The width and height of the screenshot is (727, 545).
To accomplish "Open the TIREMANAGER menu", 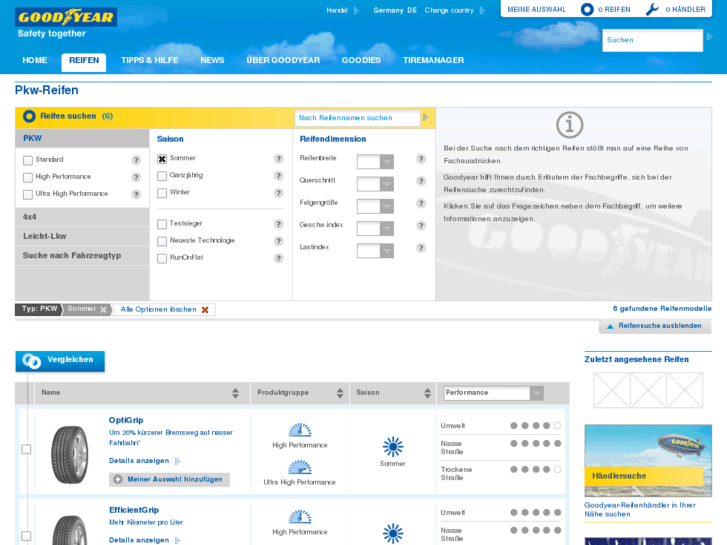I will point(434,60).
